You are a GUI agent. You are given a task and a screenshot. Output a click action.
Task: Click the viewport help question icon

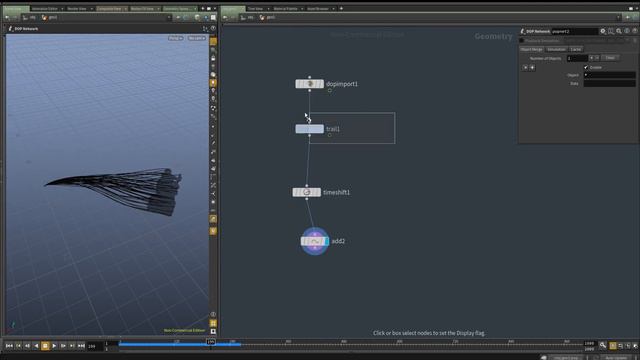(213, 29)
